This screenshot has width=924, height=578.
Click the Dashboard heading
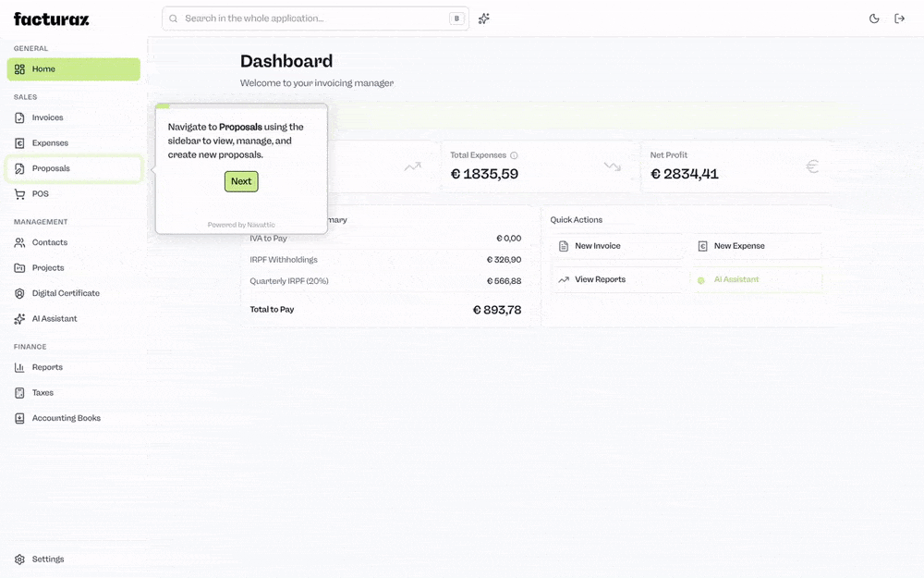pos(286,61)
